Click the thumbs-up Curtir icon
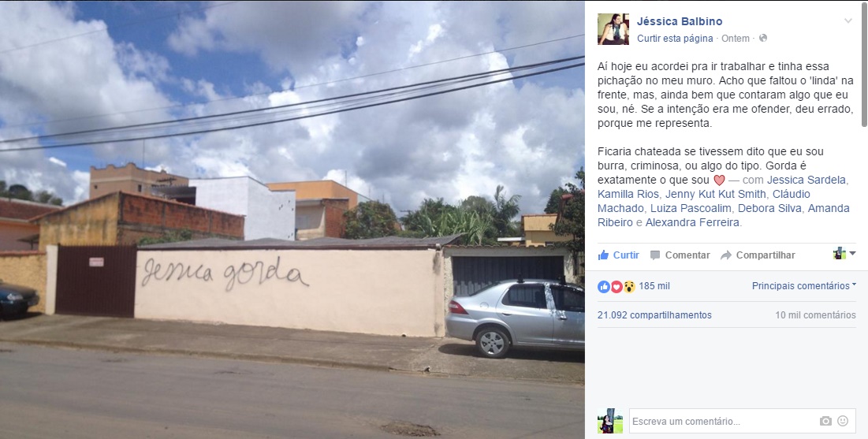This screenshot has width=868, height=439. pyautogui.click(x=603, y=255)
